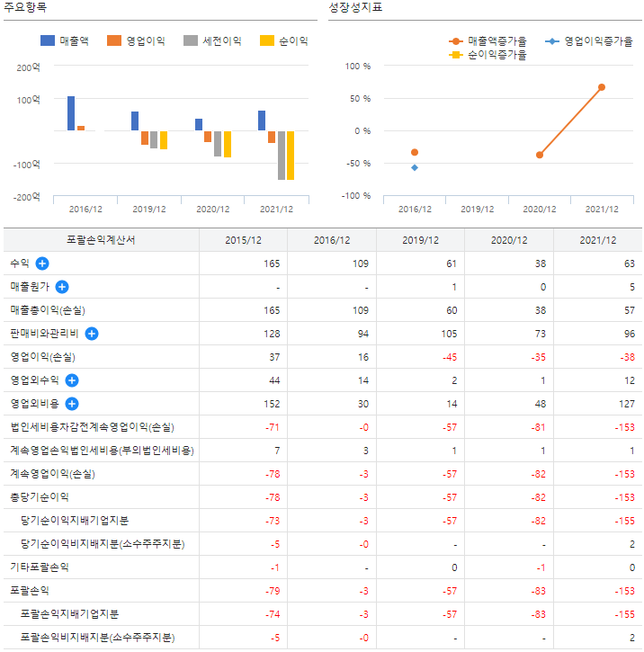Viewport: 644px width, 652px height.
Task: Toggle the 영업이익 legend orange swatch
Action: [x=114, y=40]
